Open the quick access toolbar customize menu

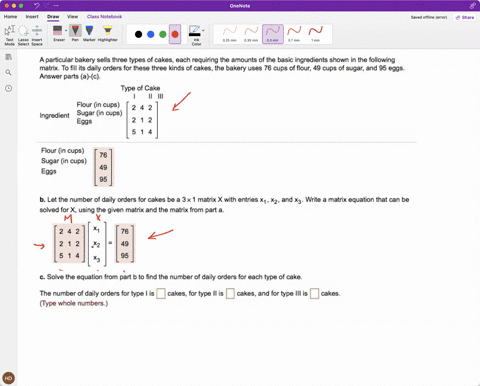(x=56, y=6)
